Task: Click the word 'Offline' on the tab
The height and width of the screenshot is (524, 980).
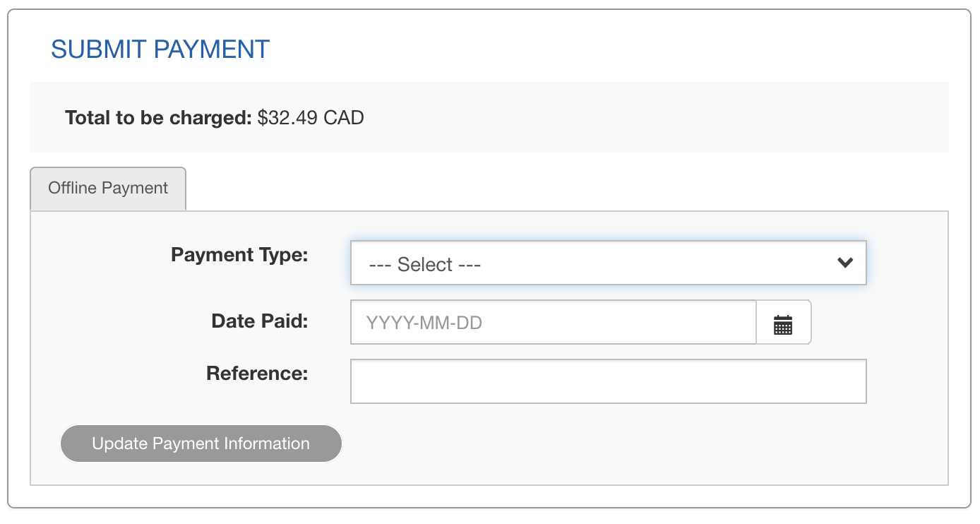Action: pyautogui.click(x=73, y=189)
